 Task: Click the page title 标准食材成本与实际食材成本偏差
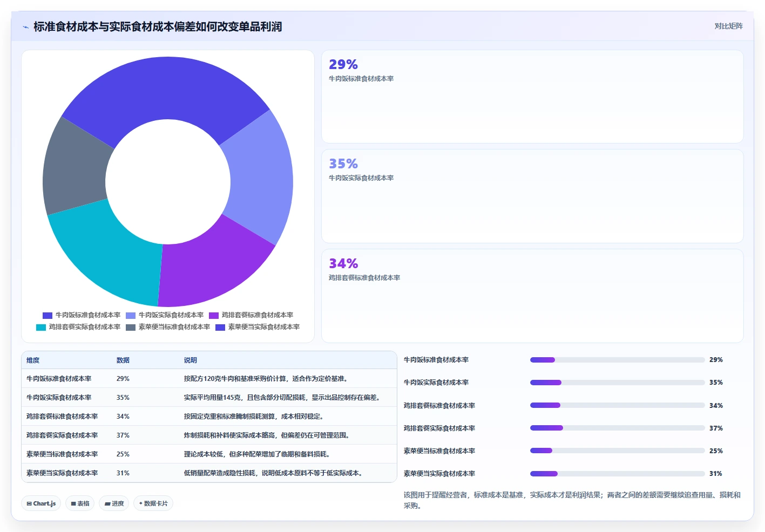[x=158, y=27]
